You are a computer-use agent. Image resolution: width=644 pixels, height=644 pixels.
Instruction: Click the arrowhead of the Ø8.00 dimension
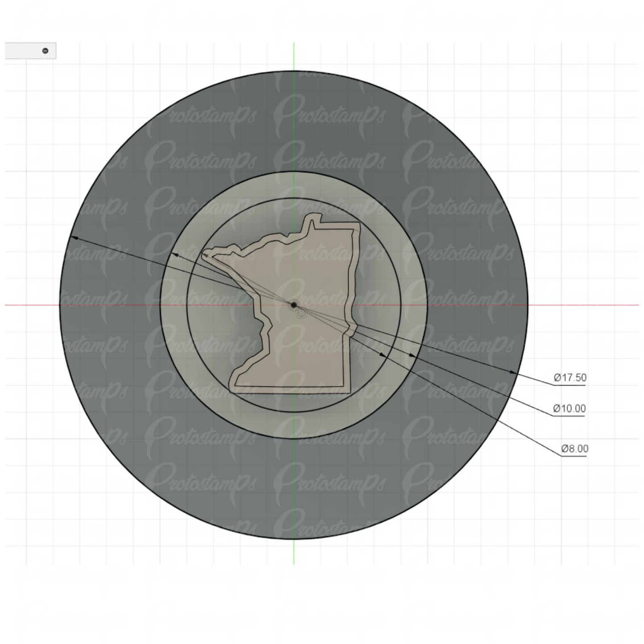383,354
